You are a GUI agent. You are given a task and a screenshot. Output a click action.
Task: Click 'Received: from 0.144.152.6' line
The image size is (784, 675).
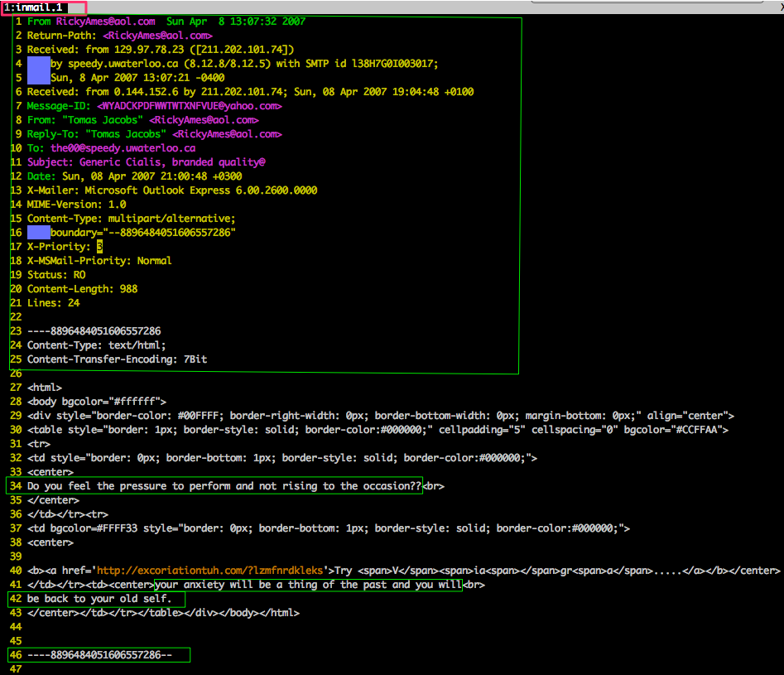point(251,92)
